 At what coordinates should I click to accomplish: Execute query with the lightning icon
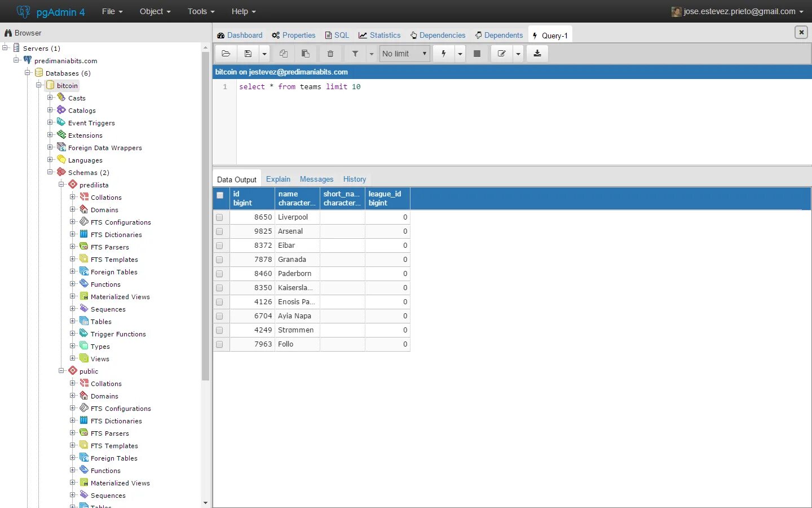coord(444,54)
